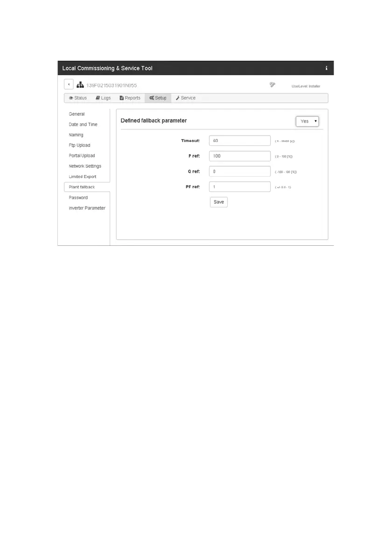Select Network Settings in sidebar
Screen dimensions: 392x556
[x=85, y=166]
